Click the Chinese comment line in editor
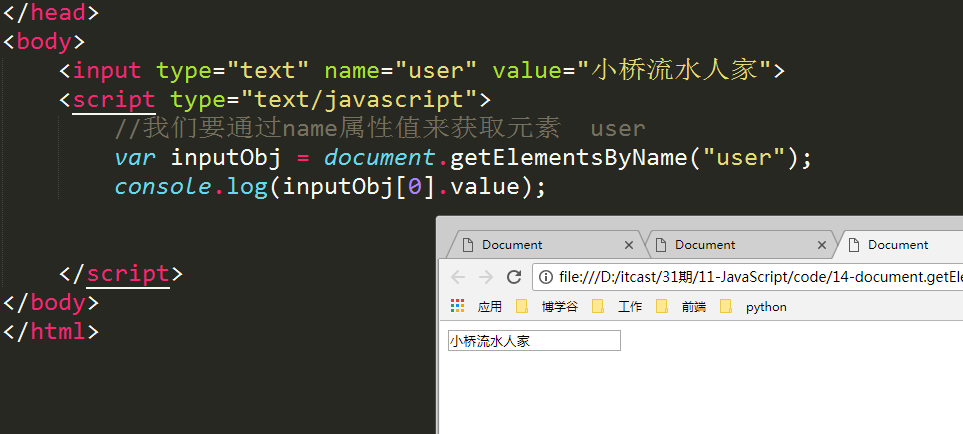 click(380, 129)
